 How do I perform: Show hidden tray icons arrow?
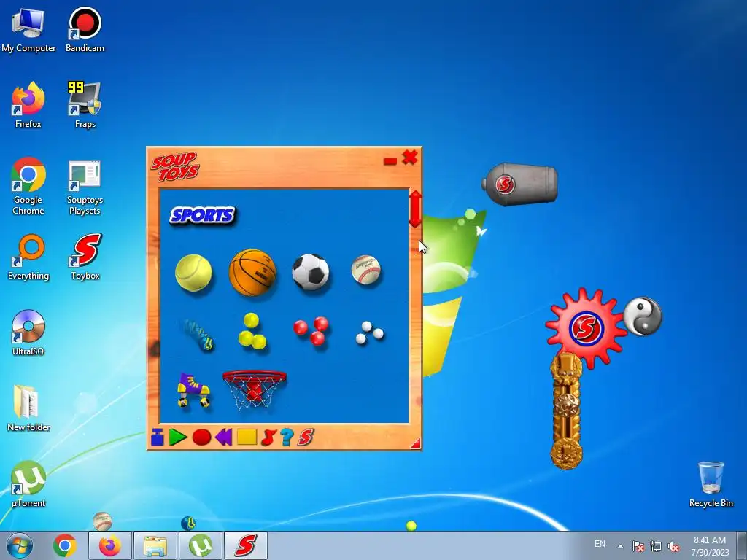(x=620, y=546)
